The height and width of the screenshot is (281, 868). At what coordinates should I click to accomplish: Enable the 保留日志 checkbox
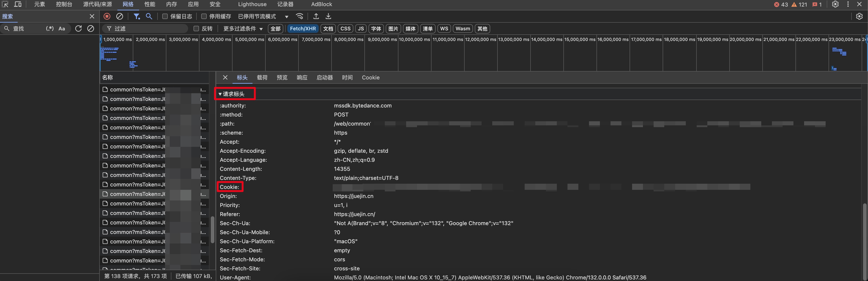165,17
